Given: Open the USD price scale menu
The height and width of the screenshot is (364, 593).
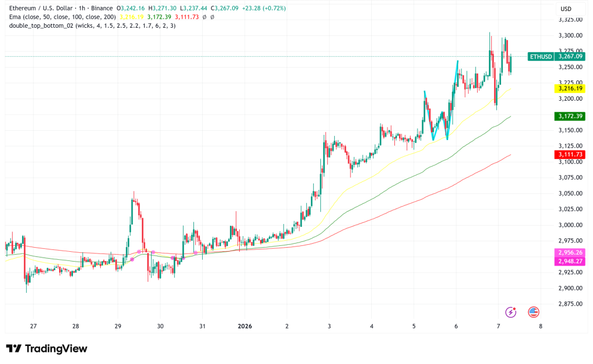Looking at the screenshot, I should [566, 8].
